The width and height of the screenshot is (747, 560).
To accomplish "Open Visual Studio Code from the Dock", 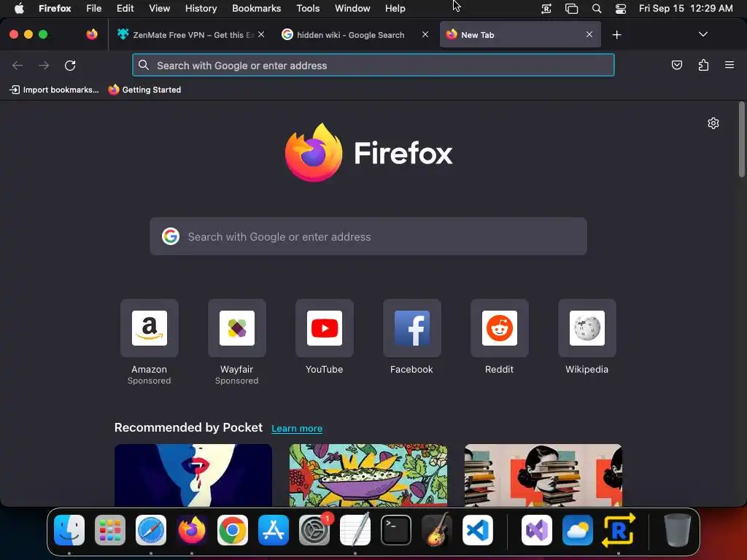I will coord(478,530).
